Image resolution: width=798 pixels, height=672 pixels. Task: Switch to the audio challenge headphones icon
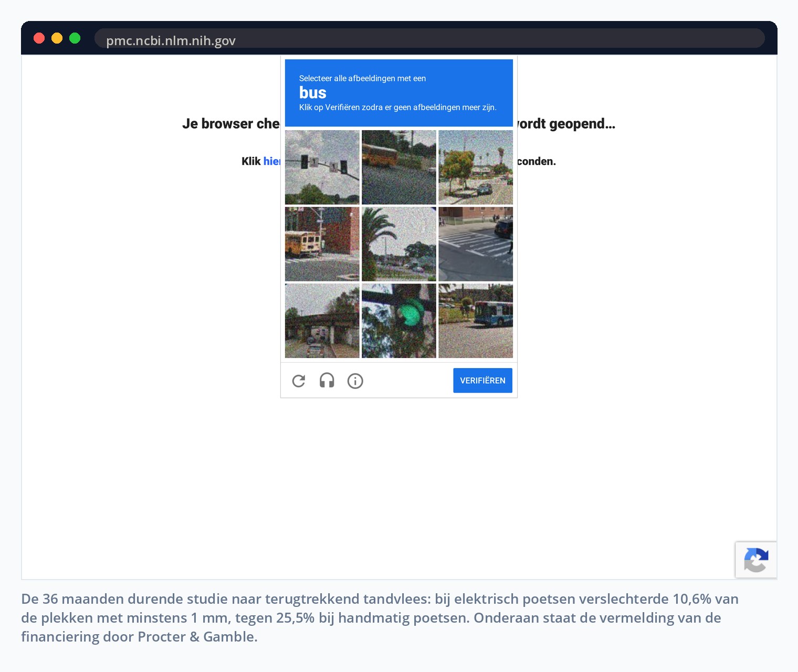click(x=327, y=381)
